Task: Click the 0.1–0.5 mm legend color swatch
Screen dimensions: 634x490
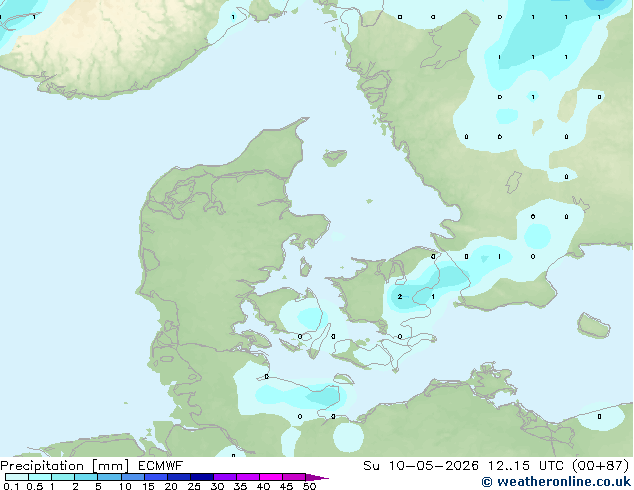Action: click(x=17, y=477)
